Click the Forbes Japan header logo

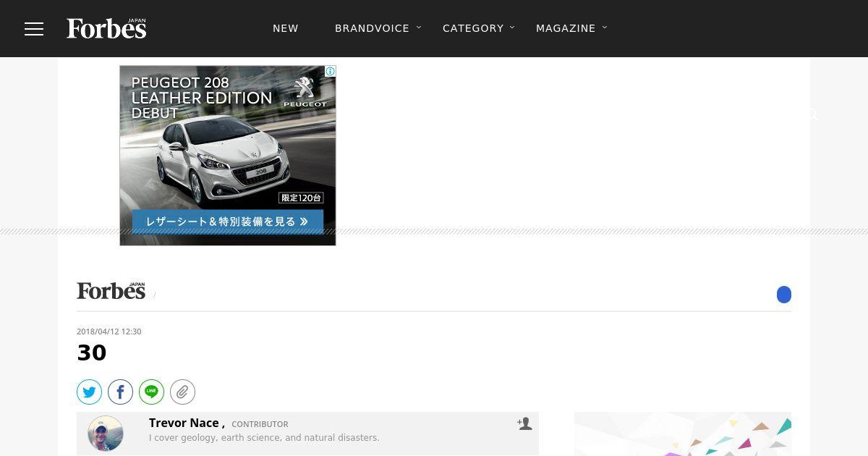[106, 28]
